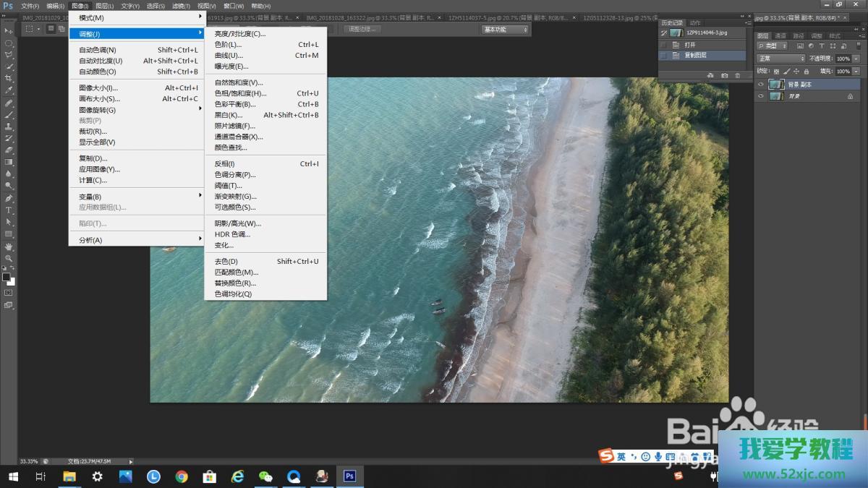Viewport: 868px width, 488px height.
Task: Click the trash icon in History panel
Action: tap(737, 75)
